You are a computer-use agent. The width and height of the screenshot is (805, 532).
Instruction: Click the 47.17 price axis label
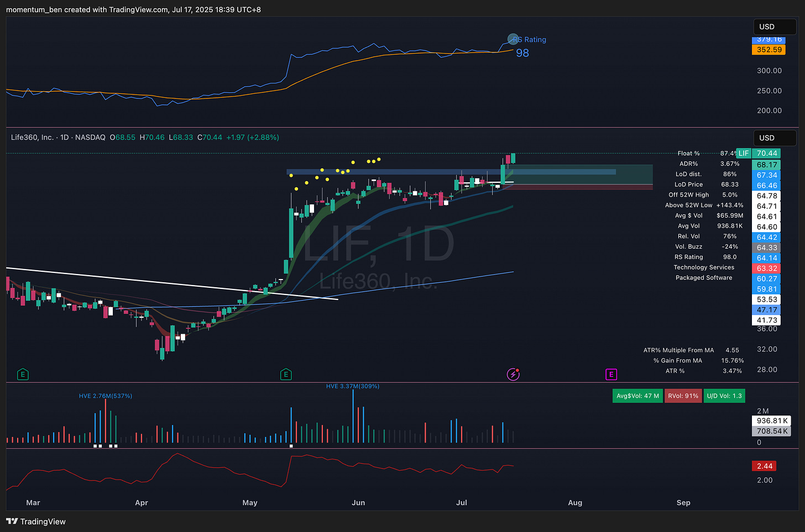click(x=767, y=310)
